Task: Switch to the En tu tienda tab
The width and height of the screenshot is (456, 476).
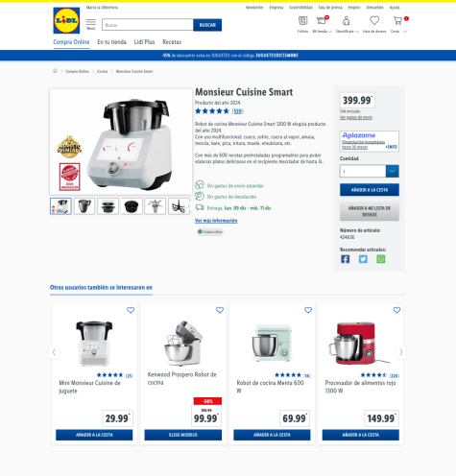Action: point(111,42)
